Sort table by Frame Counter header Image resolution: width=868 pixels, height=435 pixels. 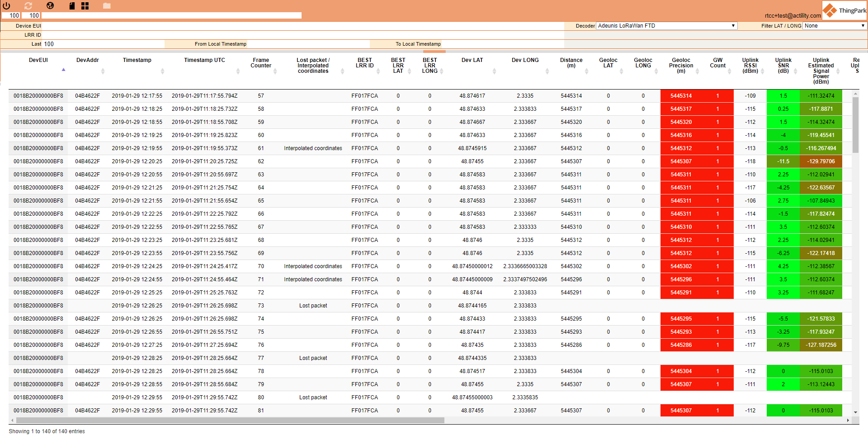click(x=261, y=63)
